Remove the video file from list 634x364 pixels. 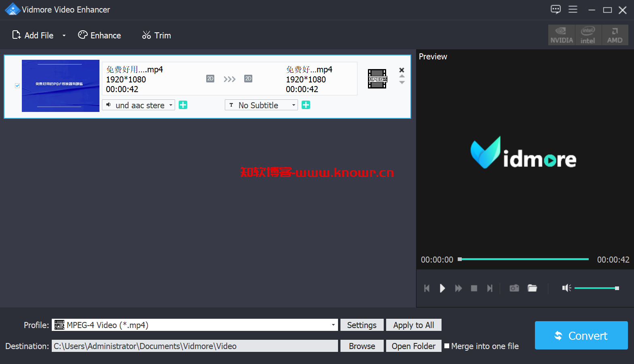[402, 70]
